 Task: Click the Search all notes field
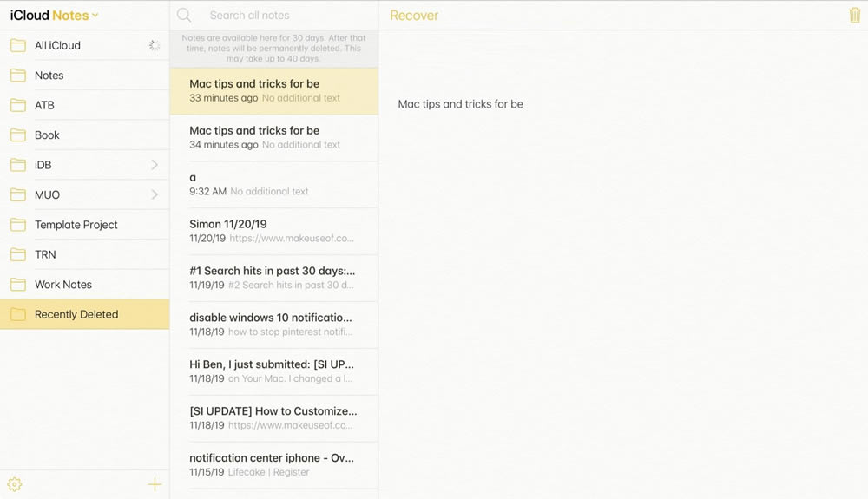(x=278, y=16)
